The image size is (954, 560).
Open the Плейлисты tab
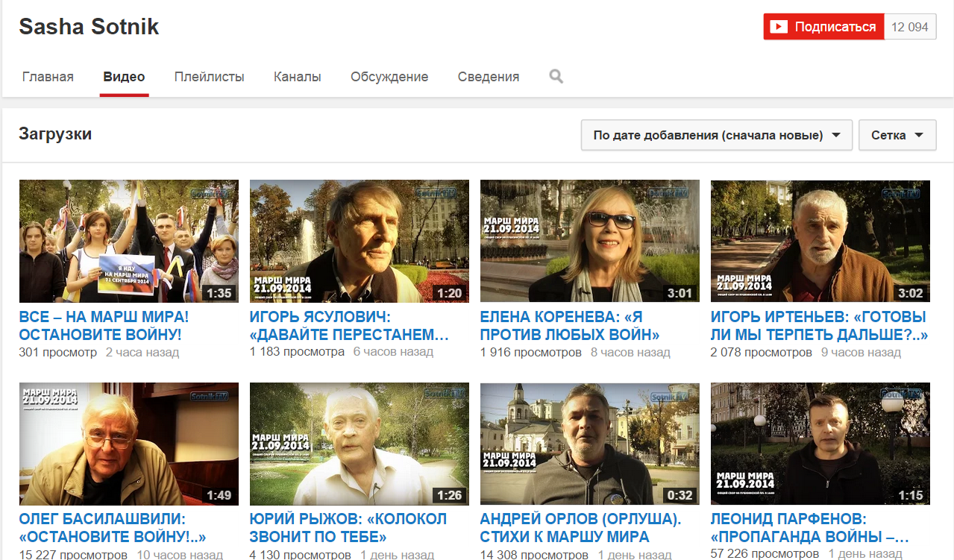(x=209, y=77)
